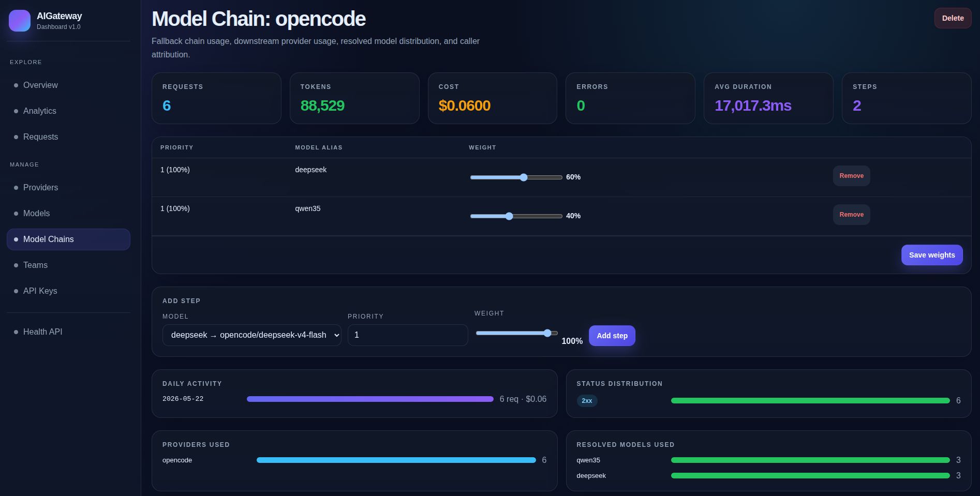
Task: Click the opencode provider usage bar
Action: pyautogui.click(x=396, y=460)
